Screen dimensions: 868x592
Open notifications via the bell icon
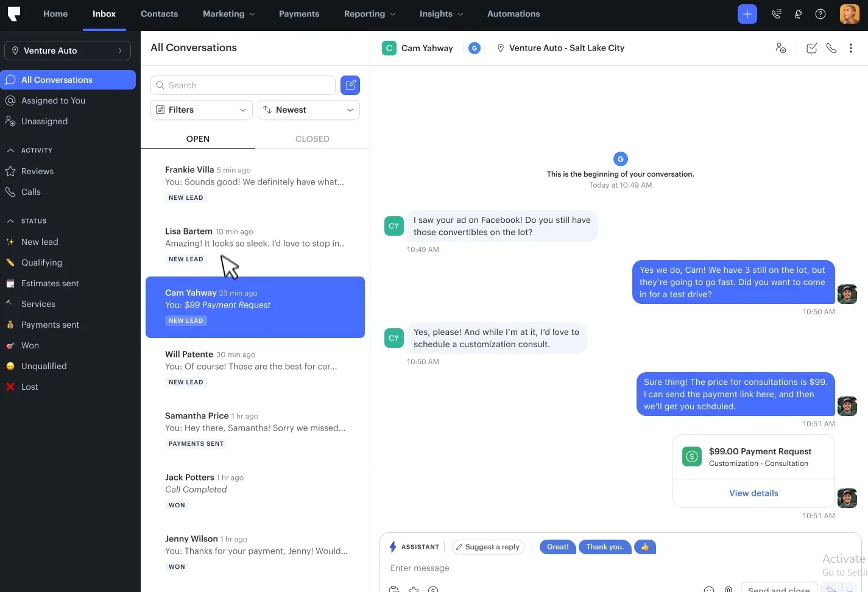(x=798, y=13)
